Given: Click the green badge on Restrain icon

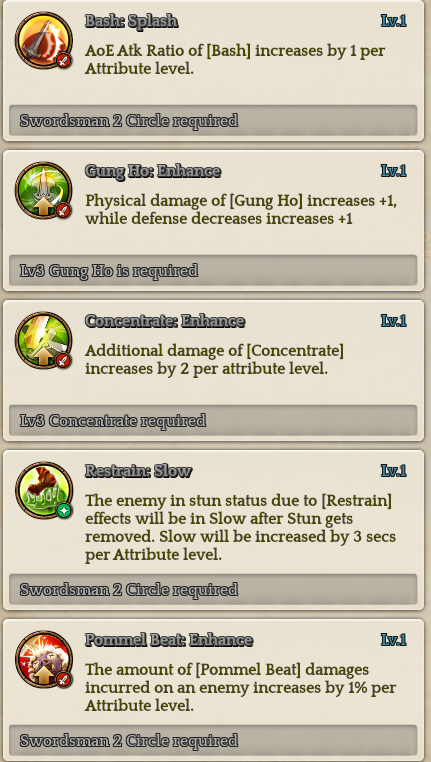Looking at the screenshot, I should coord(64,511).
